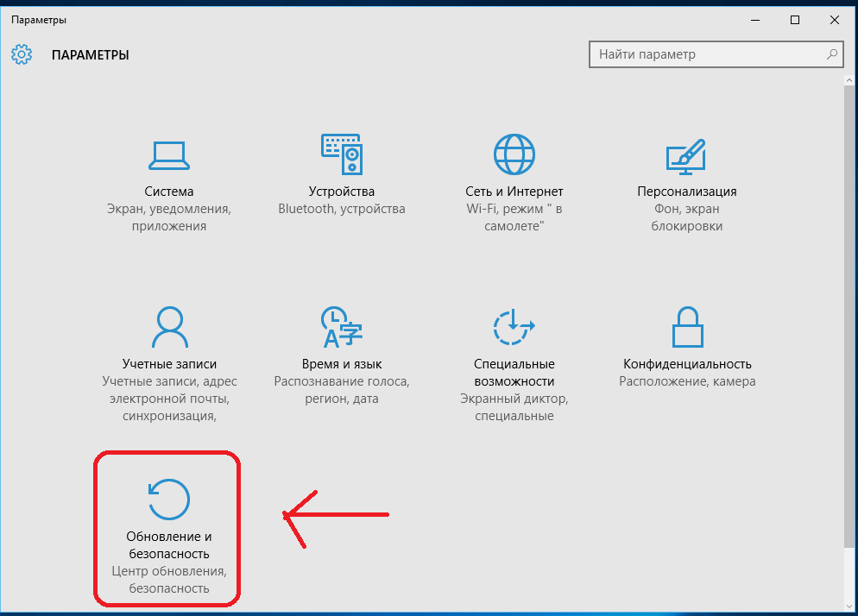This screenshot has width=858, height=616.
Task: Open the Система title link
Action: point(169,192)
